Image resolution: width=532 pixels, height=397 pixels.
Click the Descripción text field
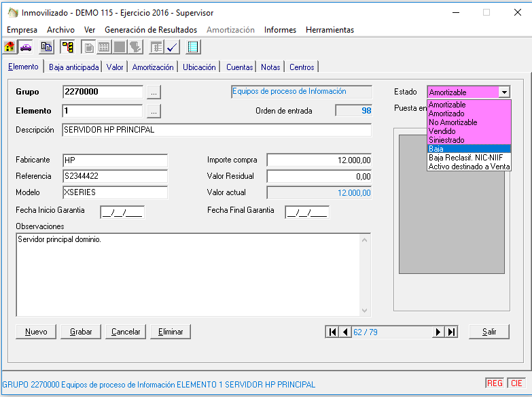tap(217, 130)
